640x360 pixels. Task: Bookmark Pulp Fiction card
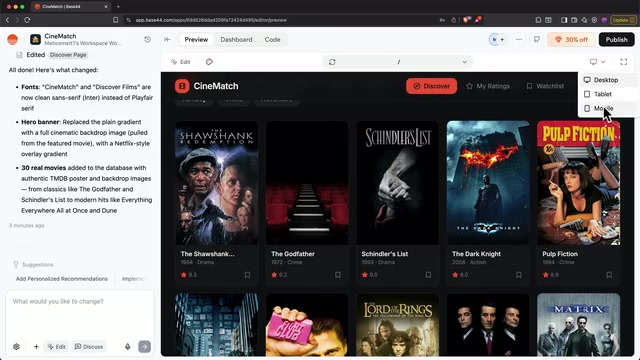[609, 275]
